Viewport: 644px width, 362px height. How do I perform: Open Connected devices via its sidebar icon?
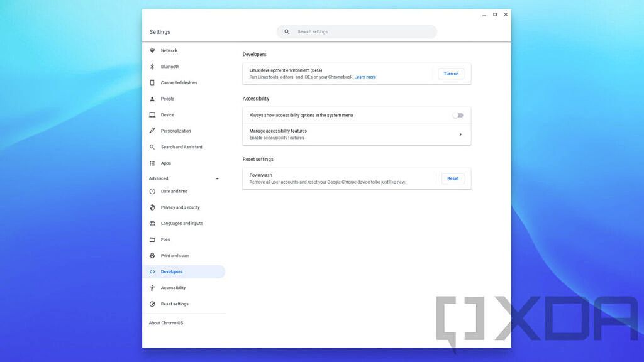[x=151, y=82]
